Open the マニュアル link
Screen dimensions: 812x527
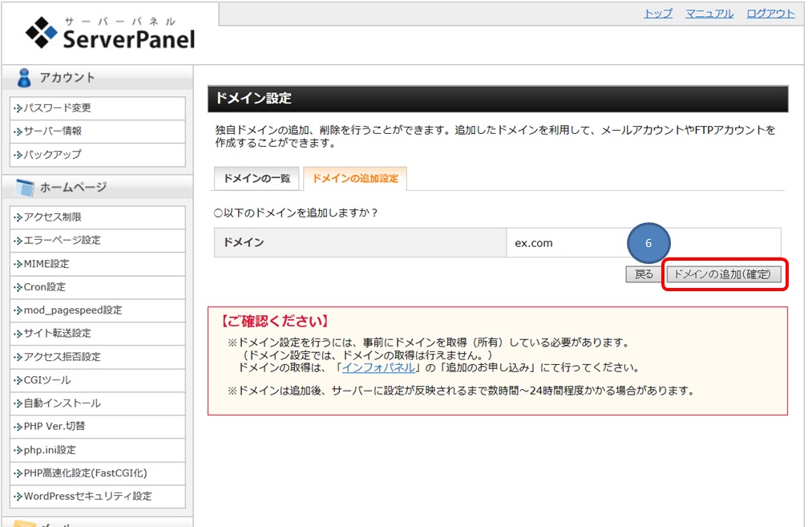point(709,14)
